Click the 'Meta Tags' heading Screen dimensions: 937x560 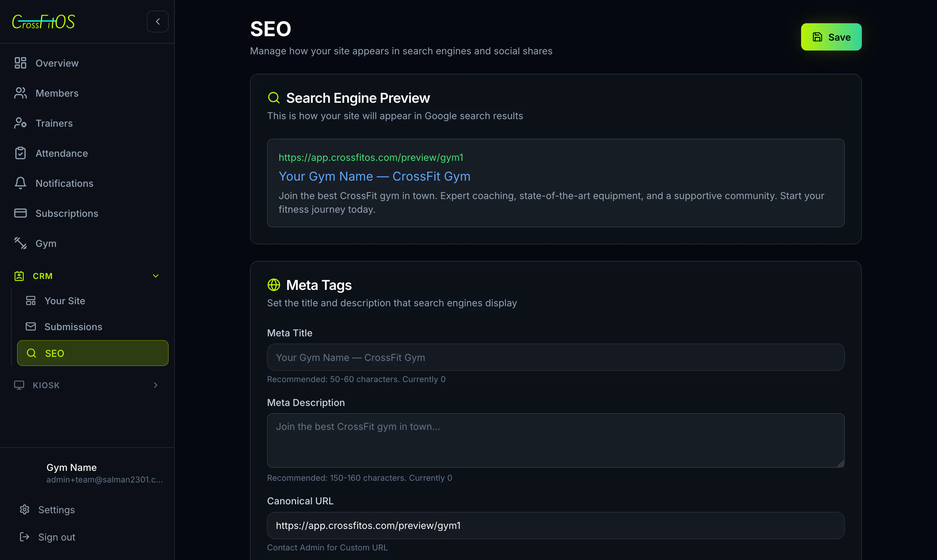(319, 285)
